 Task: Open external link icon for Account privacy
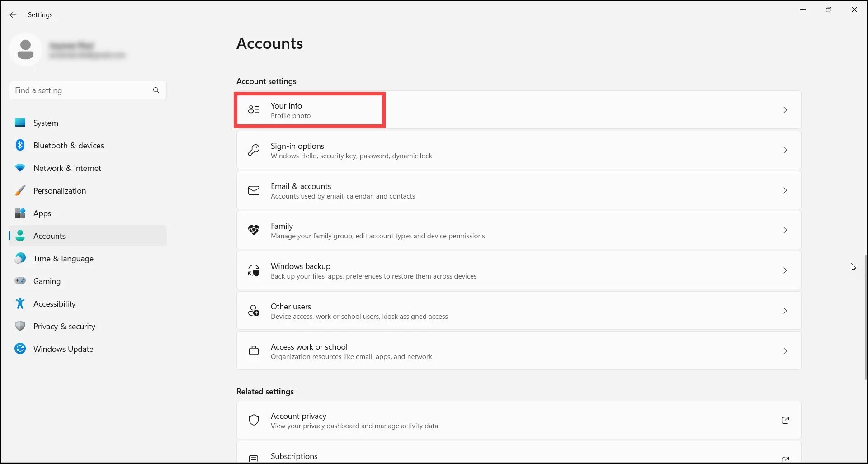[785, 420]
